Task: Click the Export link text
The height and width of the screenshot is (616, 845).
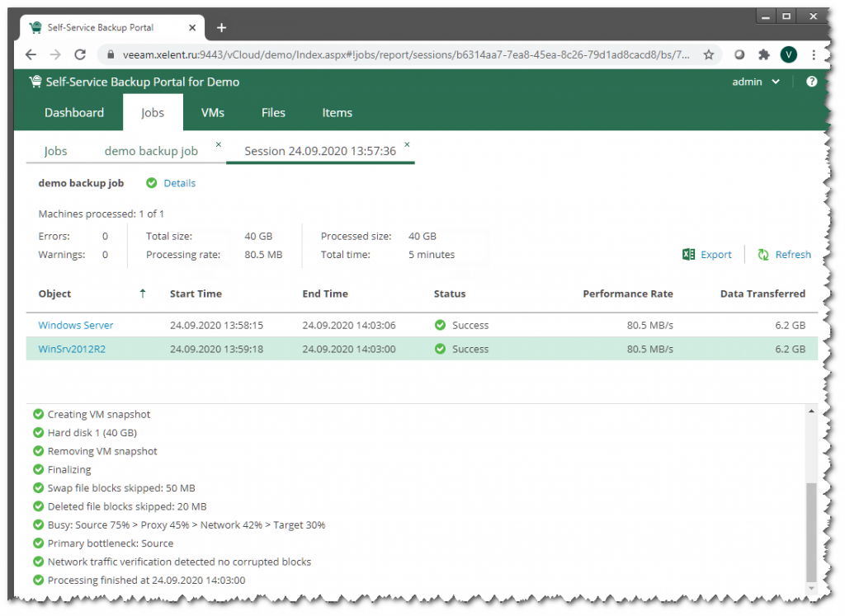Action: click(x=716, y=255)
